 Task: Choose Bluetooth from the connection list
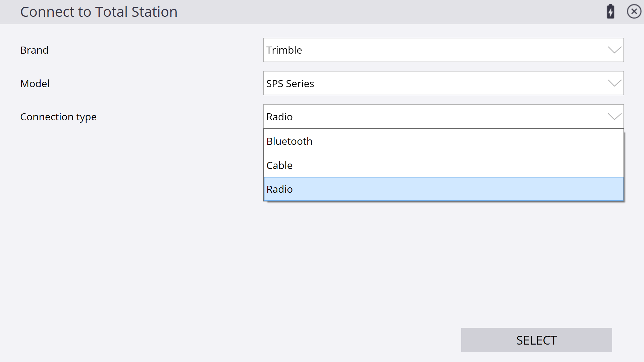(443, 141)
